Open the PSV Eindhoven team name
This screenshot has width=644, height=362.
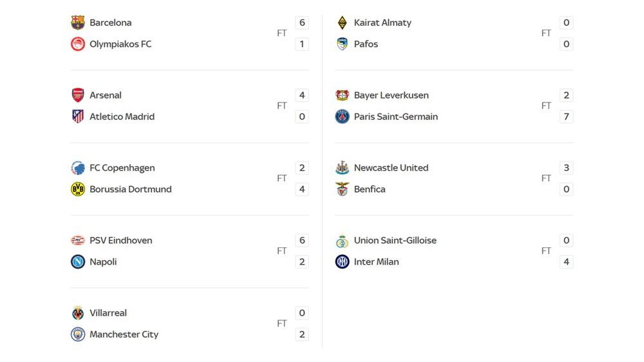(x=120, y=240)
